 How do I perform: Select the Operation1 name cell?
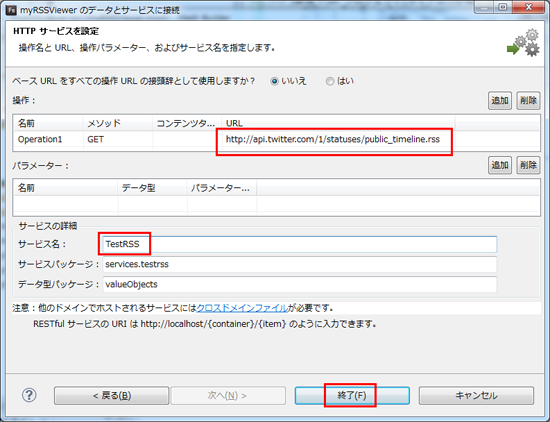click(48, 140)
